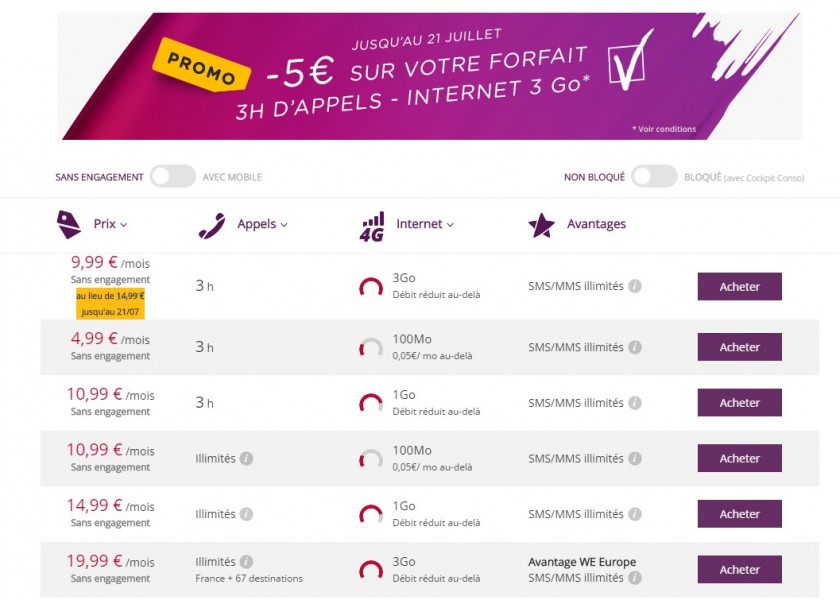Expand the Prix sort dropdown
This screenshot has width=840, height=600.
click(x=110, y=225)
